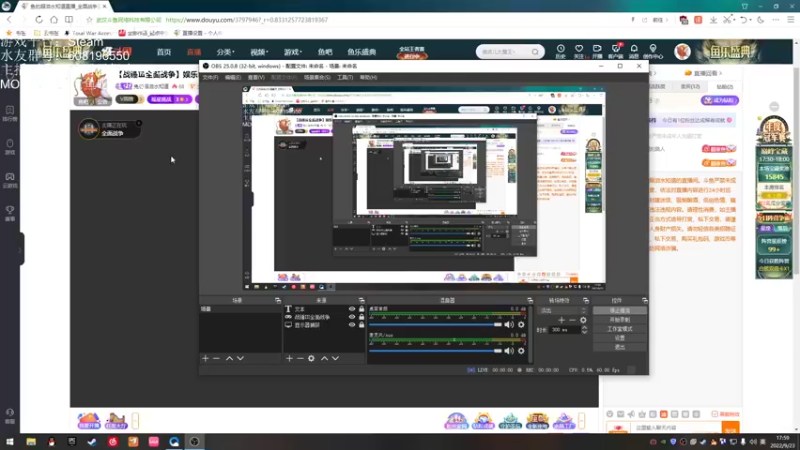The width and height of the screenshot is (800, 450).
Task: Open OBS scene collection menu
Action: [317, 78]
